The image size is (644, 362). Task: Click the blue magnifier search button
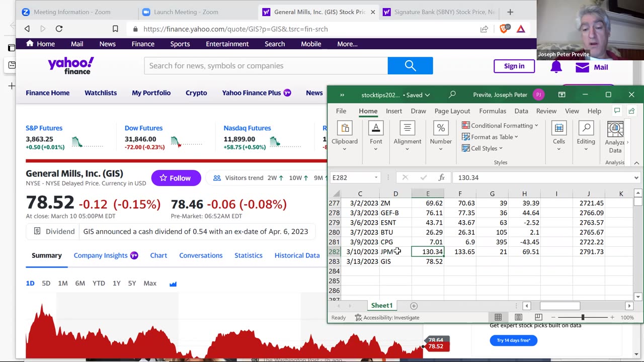pyautogui.click(x=410, y=66)
